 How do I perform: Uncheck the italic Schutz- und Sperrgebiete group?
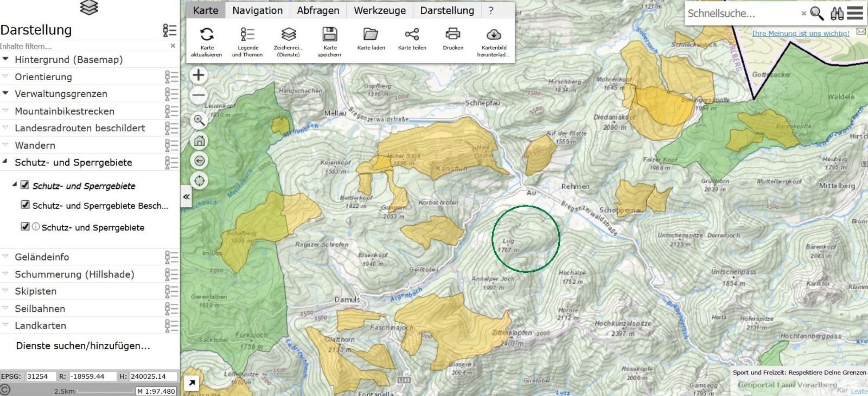coord(25,185)
